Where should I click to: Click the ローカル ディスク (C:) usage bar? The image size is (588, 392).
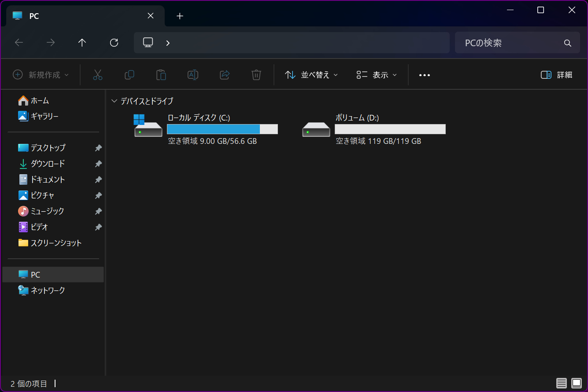pyautogui.click(x=222, y=129)
